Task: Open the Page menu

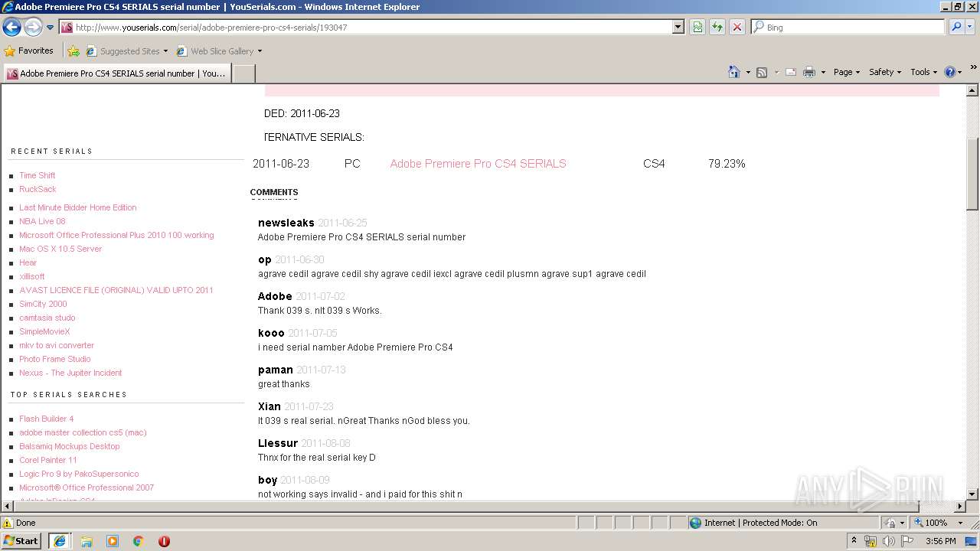Action: (846, 72)
